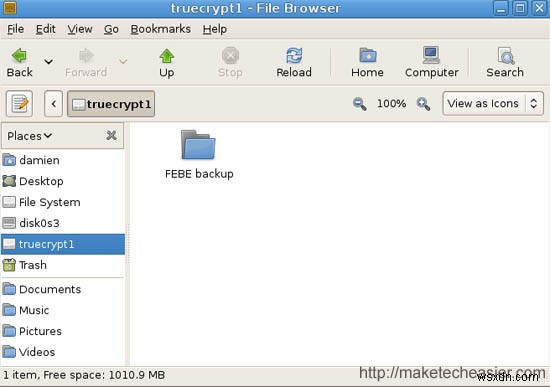The image size is (550, 387).
Task: Click the window menu icon in title bar
Action: coord(10,8)
